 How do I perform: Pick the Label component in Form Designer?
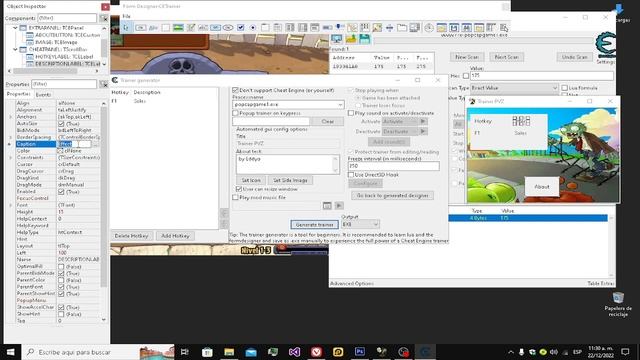tap(153, 27)
